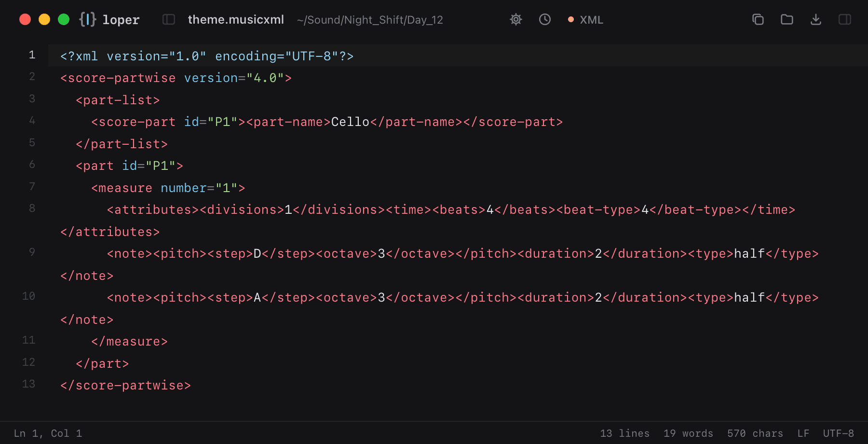This screenshot has height=444, width=868.
Task: Click the opening <part-list> tag
Action: (x=118, y=100)
